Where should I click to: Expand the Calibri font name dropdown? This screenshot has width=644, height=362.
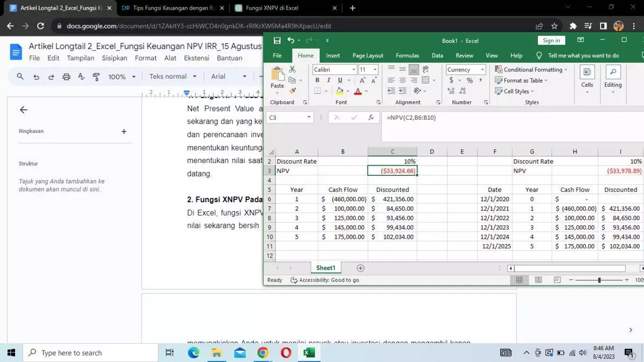click(x=354, y=70)
